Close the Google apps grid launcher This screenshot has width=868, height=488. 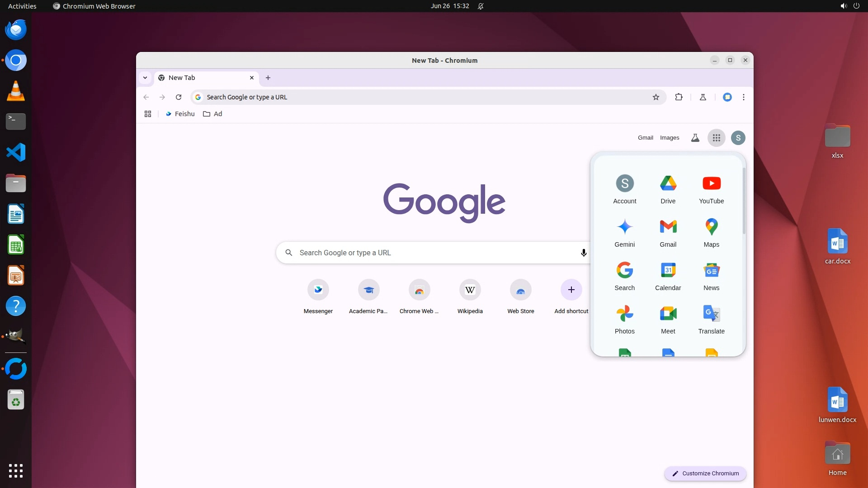tap(716, 138)
